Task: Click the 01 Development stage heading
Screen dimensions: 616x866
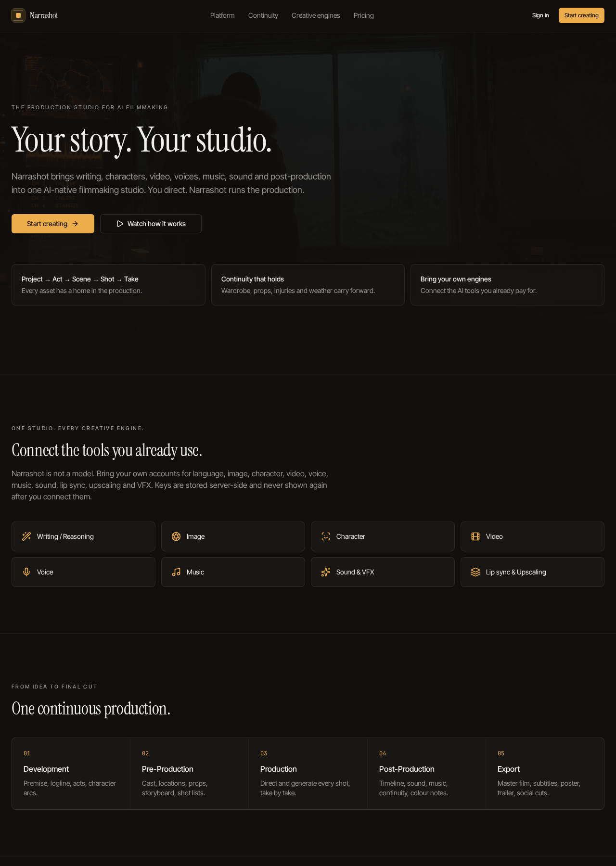Action: [x=46, y=769]
